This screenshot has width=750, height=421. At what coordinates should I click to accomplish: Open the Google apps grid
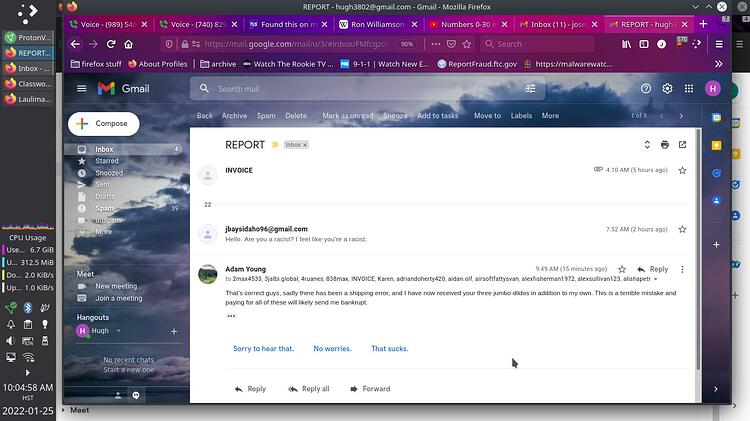689,89
